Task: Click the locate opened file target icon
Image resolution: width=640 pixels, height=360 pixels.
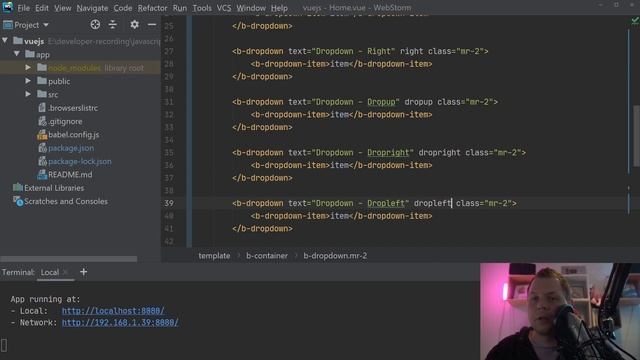Action: click(x=95, y=24)
